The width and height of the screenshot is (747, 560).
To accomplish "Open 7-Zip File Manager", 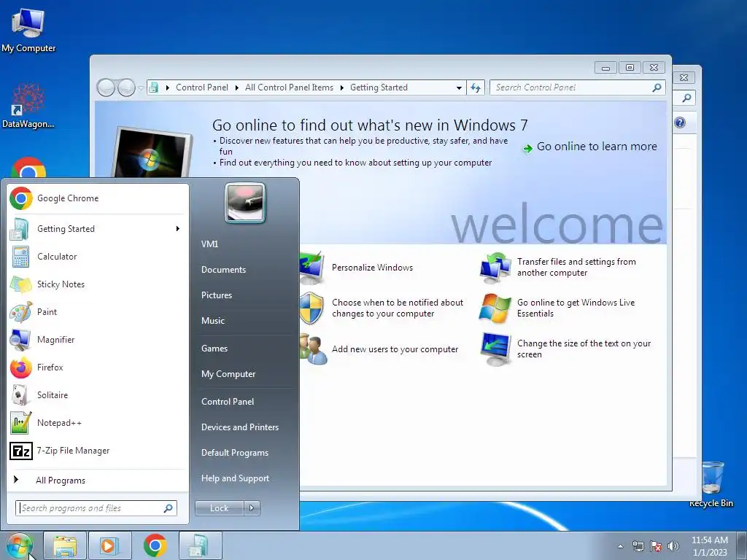I will 98,451.
